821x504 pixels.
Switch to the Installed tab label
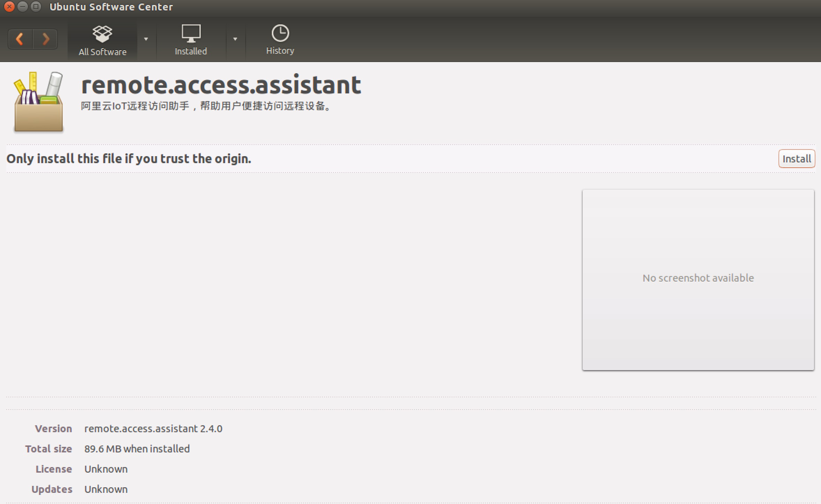[x=191, y=51]
